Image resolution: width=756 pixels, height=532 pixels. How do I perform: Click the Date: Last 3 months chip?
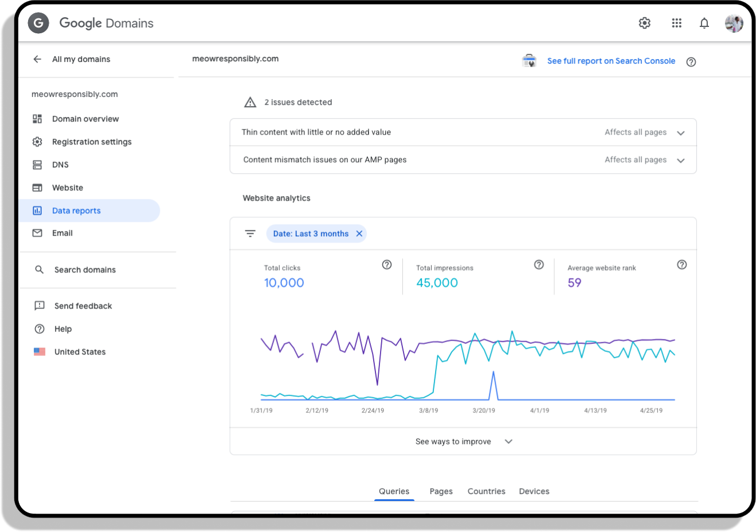[x=316, y=233]
